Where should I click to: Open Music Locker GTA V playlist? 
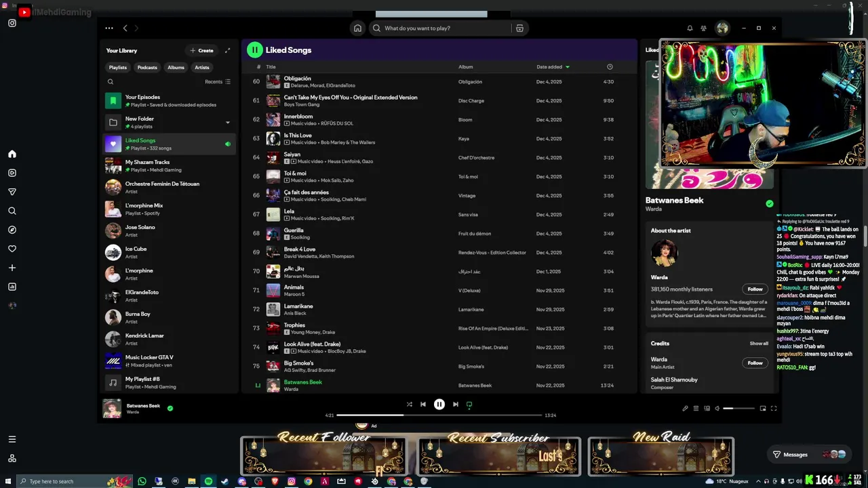[x=170, y=361]
